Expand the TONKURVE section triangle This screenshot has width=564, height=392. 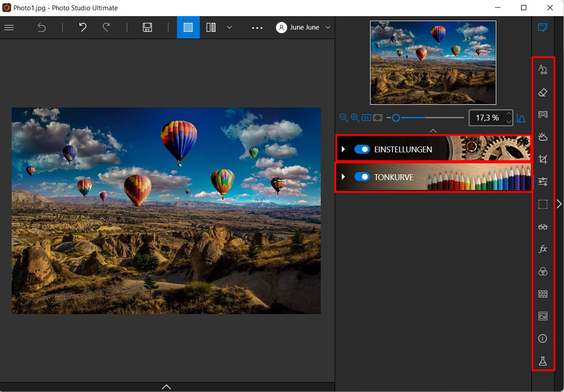[x=343, y=177]
